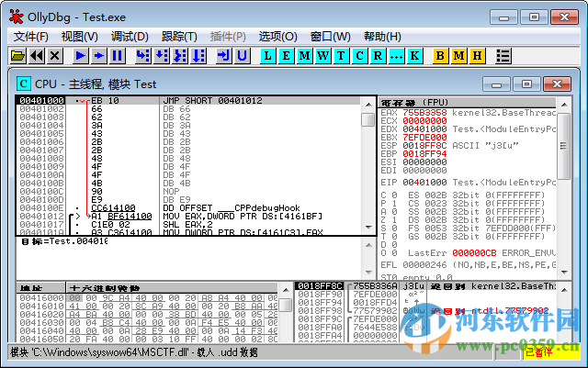Open Call stack with K icon
Screen dimensions: 588x368
coord(414,56)
